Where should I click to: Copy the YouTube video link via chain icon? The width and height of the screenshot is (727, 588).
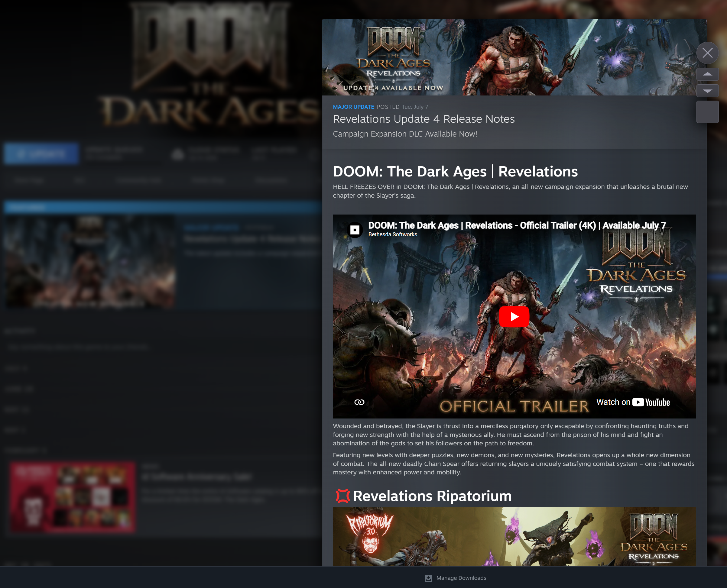pyautogui.click(x=359, y=402)
